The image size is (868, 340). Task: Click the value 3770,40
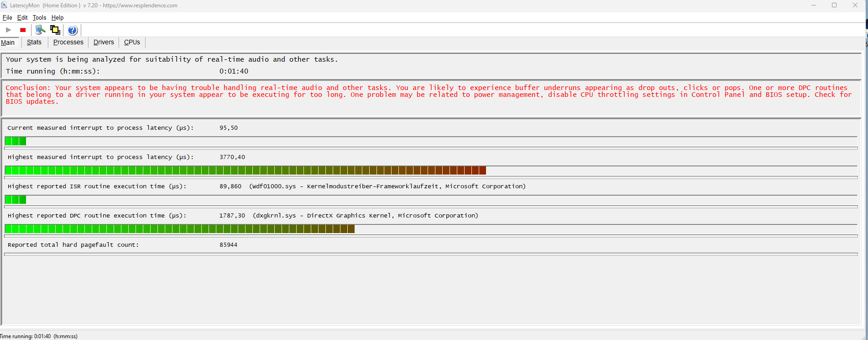[232, 157]
